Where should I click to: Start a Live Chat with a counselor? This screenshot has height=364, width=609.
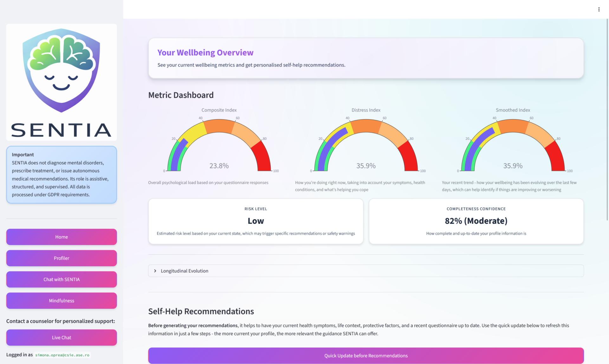62,337
